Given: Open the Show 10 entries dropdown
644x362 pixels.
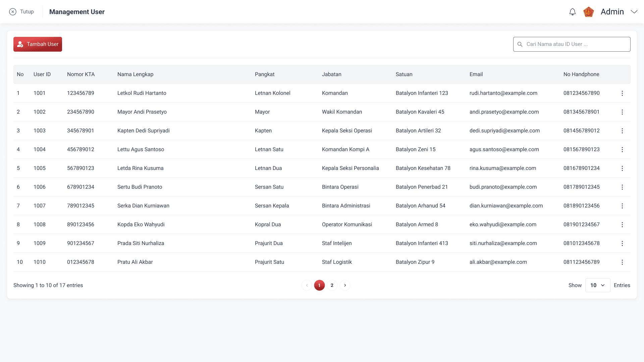Looking at the screenshot, I should click(597, 285).
